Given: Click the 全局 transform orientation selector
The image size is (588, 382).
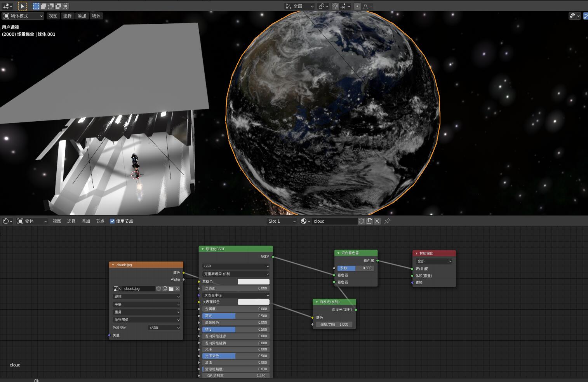Looking at the screenshot, I should point(299,6).
